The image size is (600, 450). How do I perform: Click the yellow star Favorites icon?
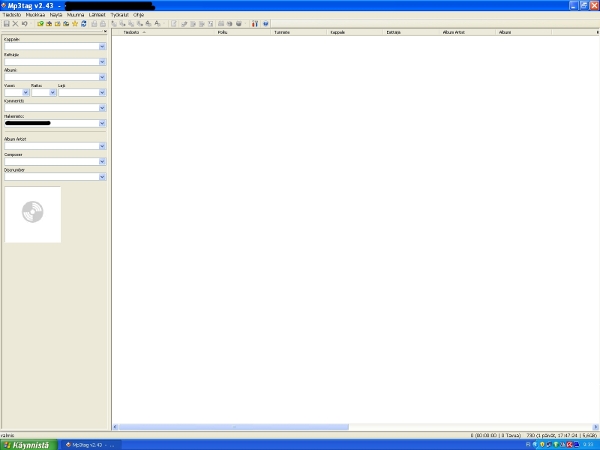click(75, 24)
